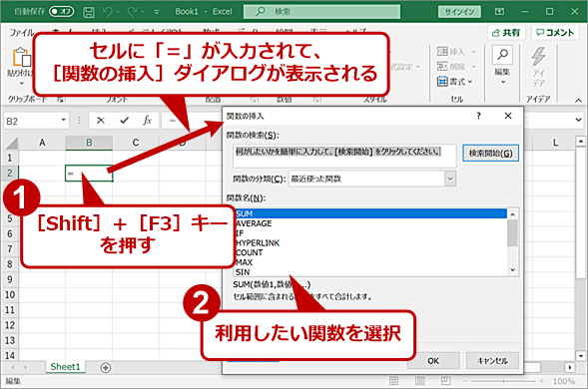This screenshot has height=389, width=588.
Task: Click the OK button in dialog
Action: click(433, 361)
